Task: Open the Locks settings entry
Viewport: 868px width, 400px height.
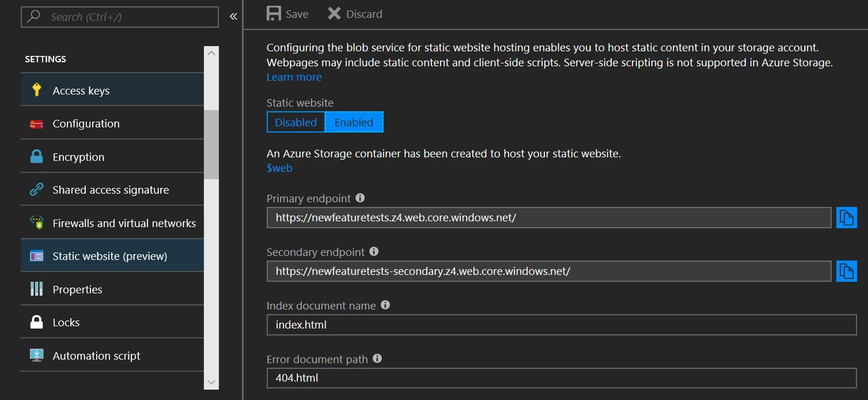Action: point(66,322)
